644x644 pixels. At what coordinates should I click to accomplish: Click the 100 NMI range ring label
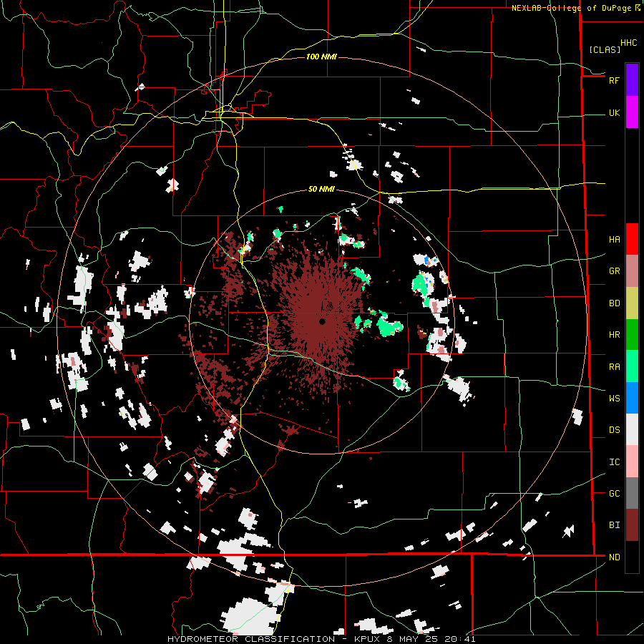pos(321,57)
